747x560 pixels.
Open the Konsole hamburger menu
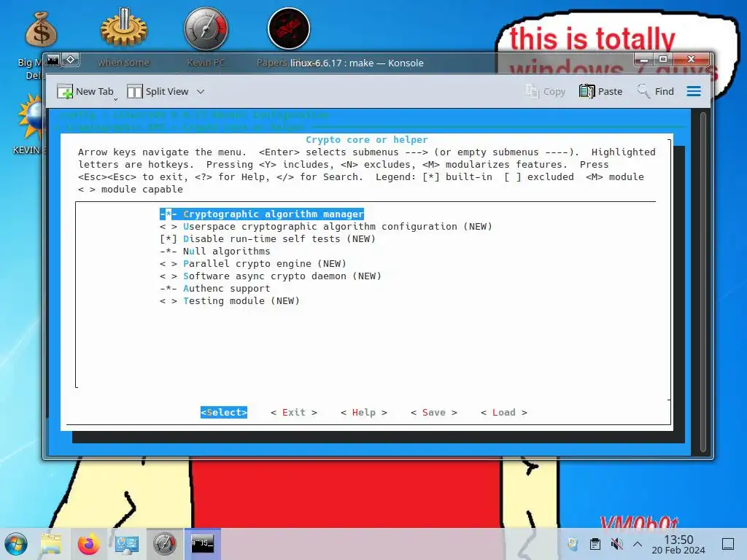pos(694,91)
